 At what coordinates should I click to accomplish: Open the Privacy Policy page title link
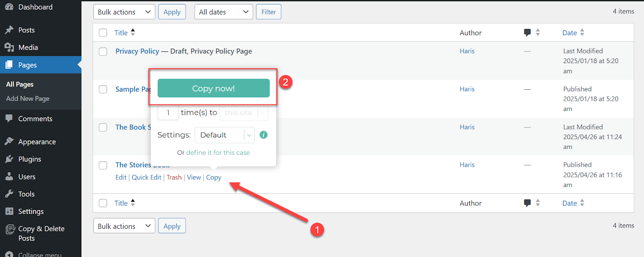tap(137, 51)
